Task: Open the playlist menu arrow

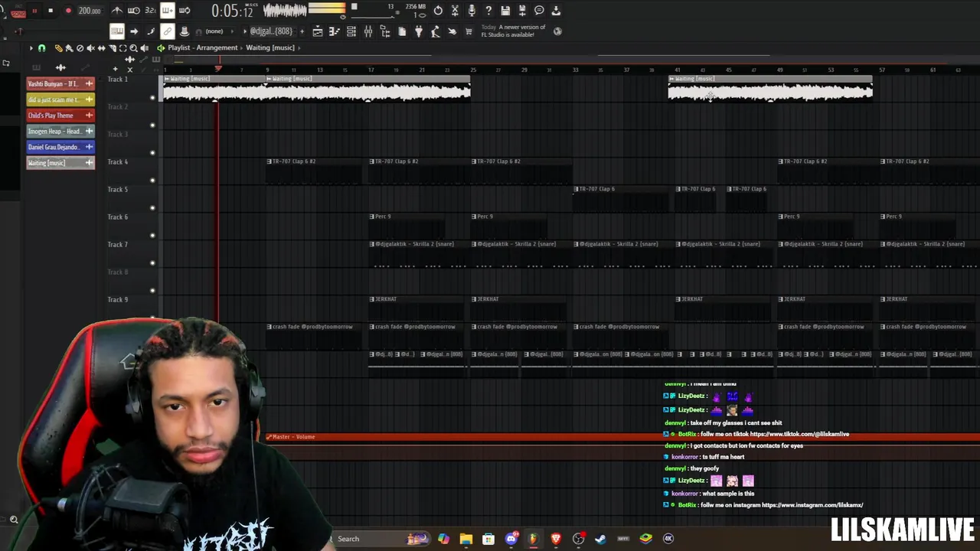Action: [x=31, y=48]
